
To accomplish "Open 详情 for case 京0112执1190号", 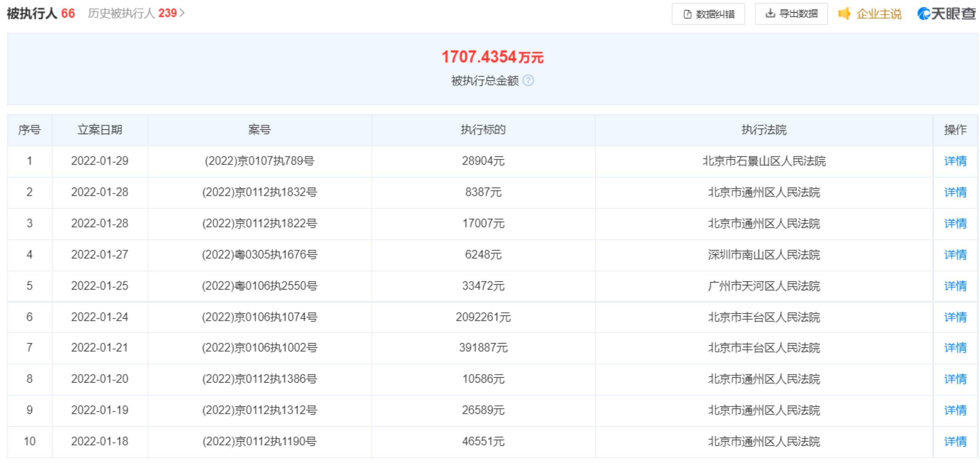I will pos(955,441).
